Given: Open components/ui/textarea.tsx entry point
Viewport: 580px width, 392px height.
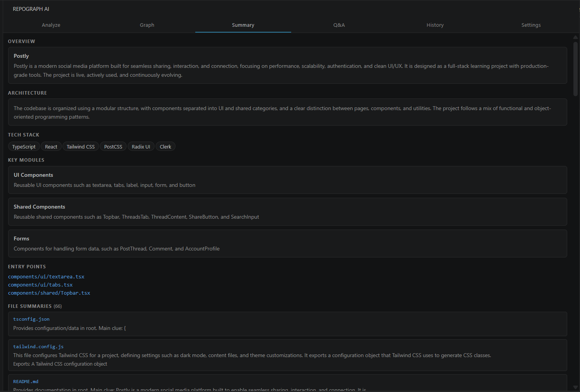Looking at the screenshot, I should [x=46, y=276].
